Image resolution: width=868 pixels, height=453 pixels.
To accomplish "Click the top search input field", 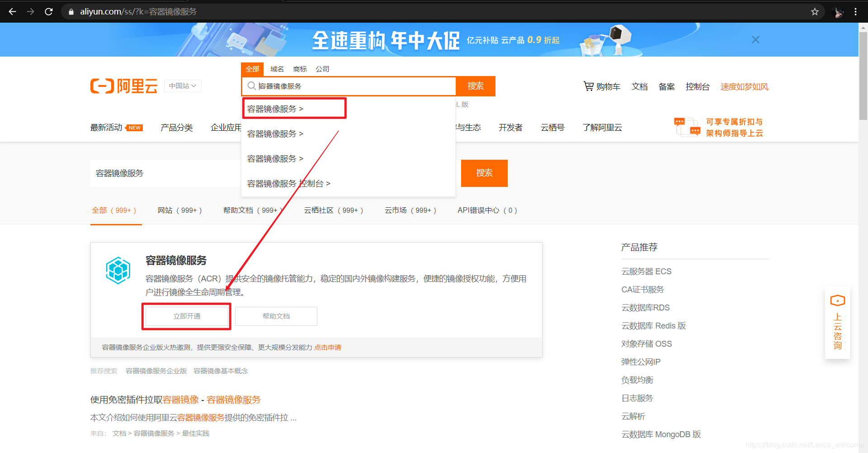I will 349,86.
